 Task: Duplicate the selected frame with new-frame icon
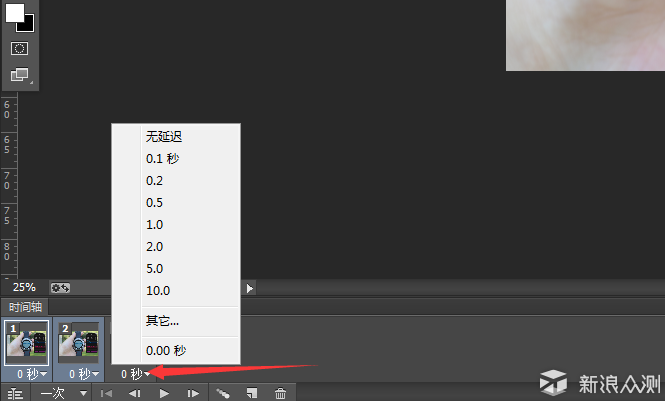pyautogui.click(x=252, y=394)
